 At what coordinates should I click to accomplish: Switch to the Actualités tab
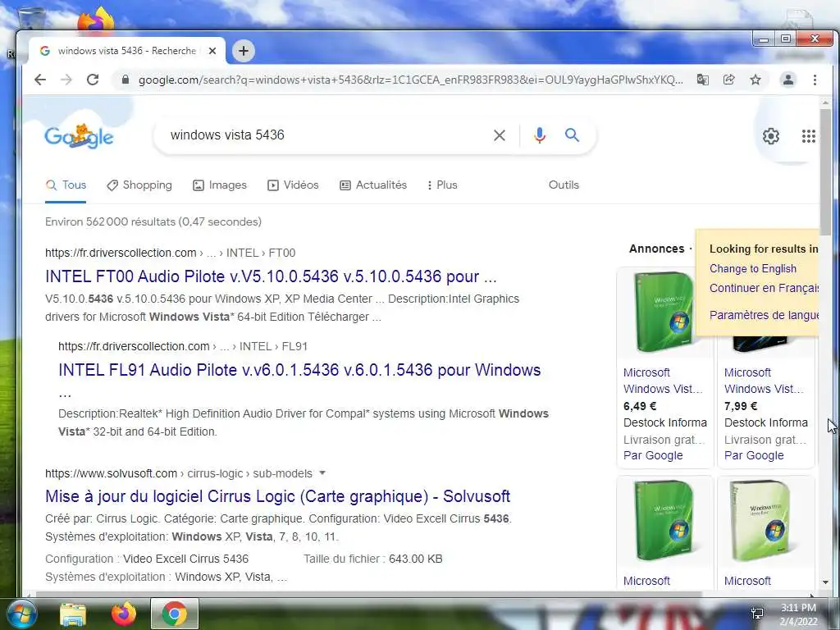click(x=373, y=185)
